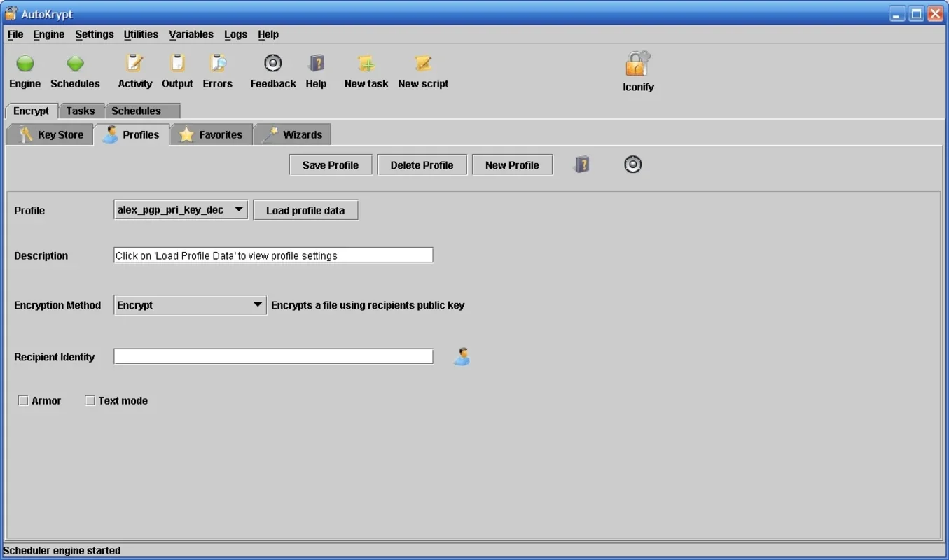Expand the Encryption Method dropdown
Viewport: 949px width, 560px height.
tap(190, 305)
